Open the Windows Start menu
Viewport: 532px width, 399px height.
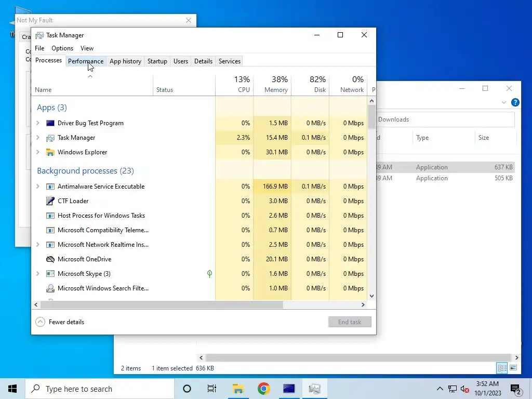[12, 389]
